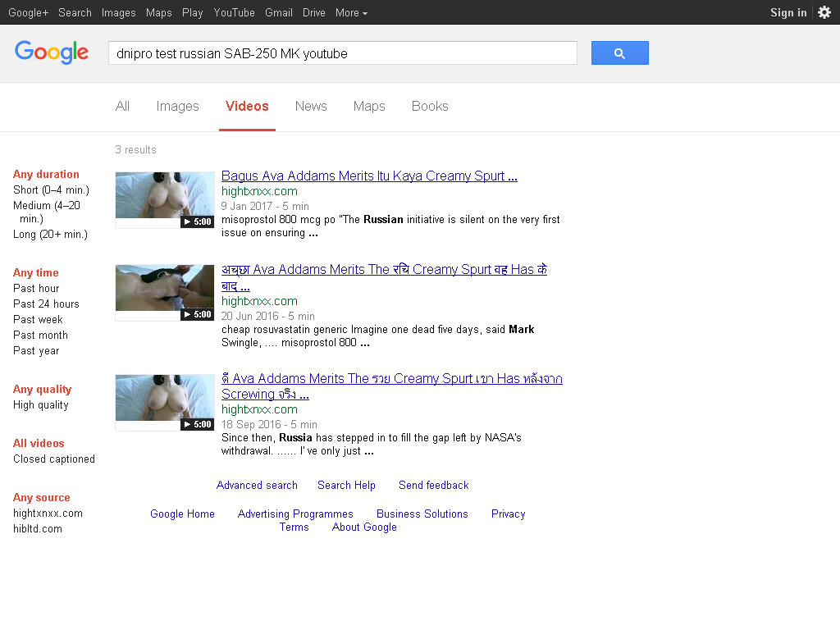Click the '9 Jan 2017 - 5 min' text
Screen dimensions: 840x630
(x=265, y=206)
